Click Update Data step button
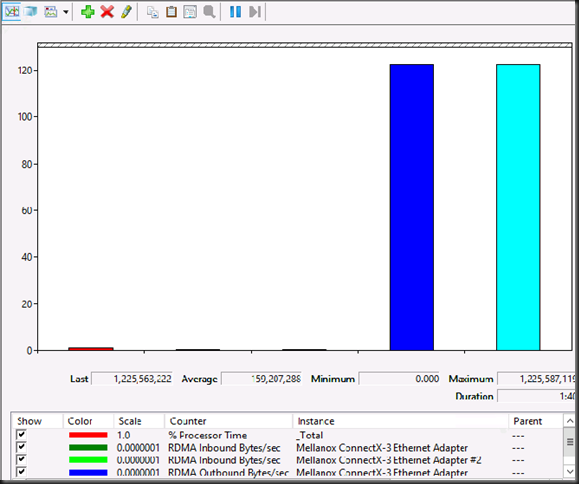Viewport: 579px width, 484px height. point(255,12)
